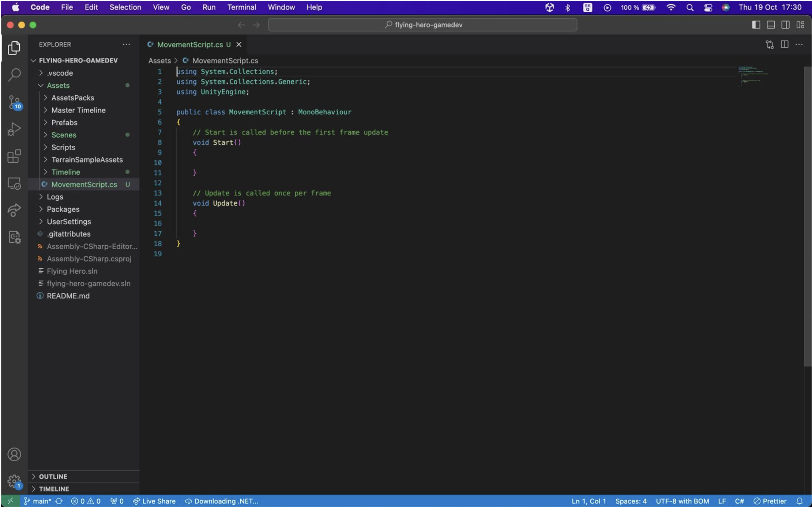The image size is (812, 508).
Task: Open the Explorer view in activity bar
Action: 14,48
